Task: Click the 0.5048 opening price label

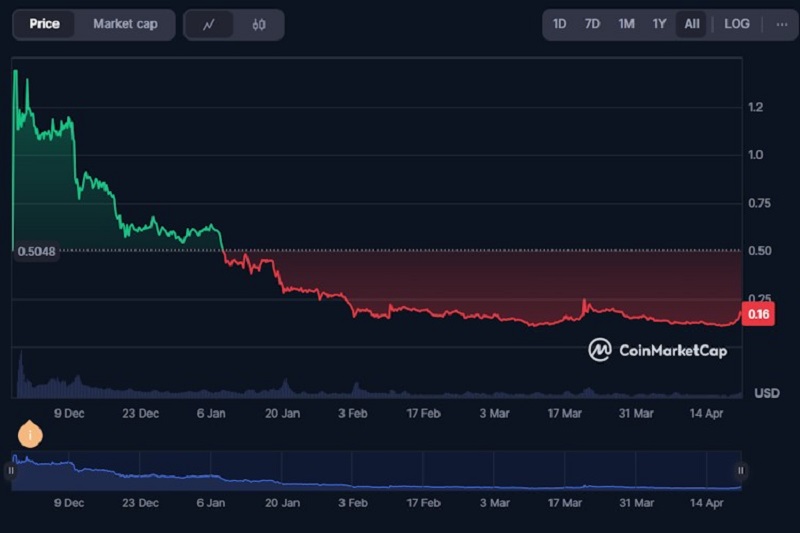Action: pos(36,252)
